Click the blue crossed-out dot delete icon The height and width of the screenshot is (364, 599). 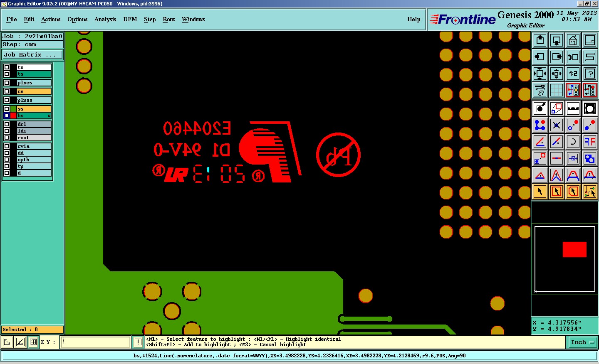pyautogui.click(x=557, y=125)
